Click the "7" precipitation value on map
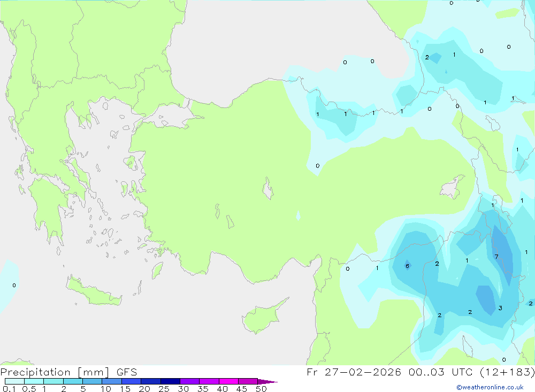The image size is (535, 392). (x=496, y=257)
